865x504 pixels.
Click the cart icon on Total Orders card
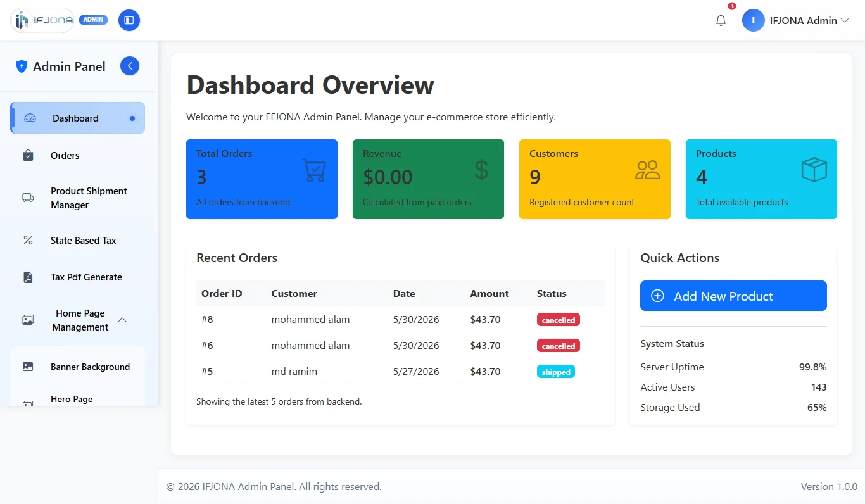pos(314,170)
